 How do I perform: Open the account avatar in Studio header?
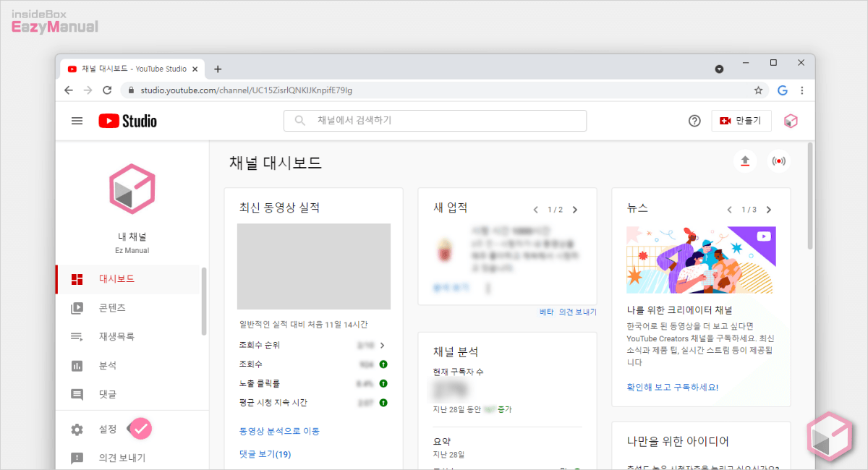791,121
